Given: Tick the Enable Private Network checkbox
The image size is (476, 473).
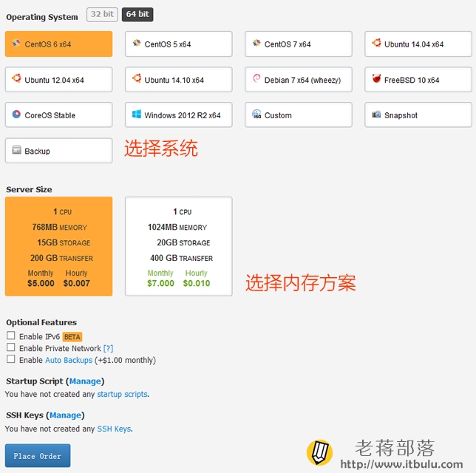Looking at the screenshot, I should [11, 347].
